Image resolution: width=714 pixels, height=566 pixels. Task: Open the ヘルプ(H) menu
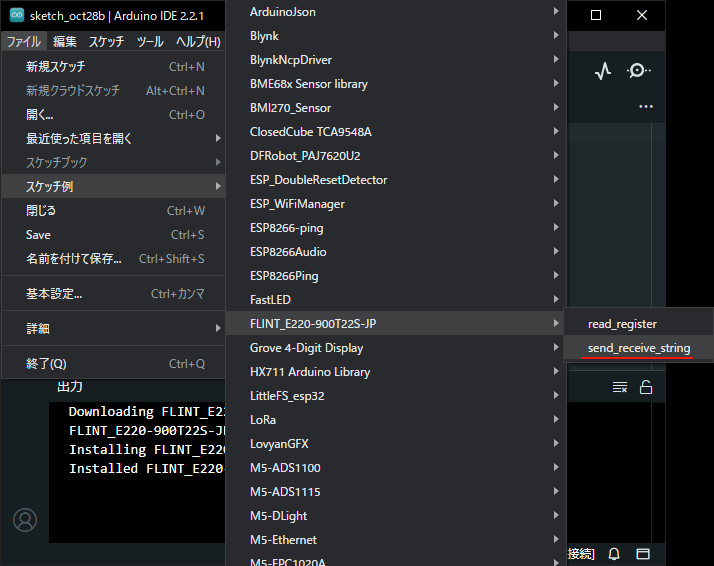(x=198, y=42)
